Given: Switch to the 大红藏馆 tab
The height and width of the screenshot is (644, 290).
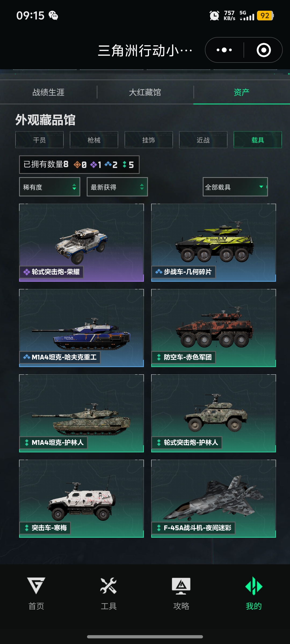Looking at the screenshot, I should (145, 92).
